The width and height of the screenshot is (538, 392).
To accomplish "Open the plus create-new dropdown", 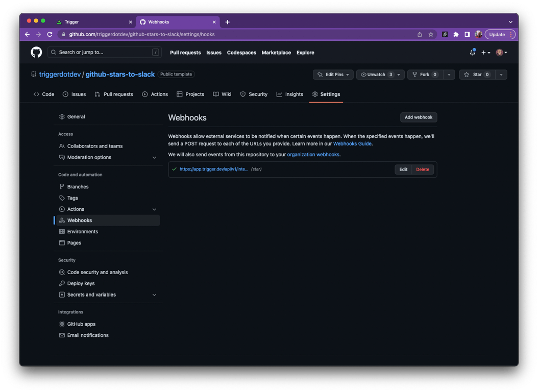I will point(485,53).
